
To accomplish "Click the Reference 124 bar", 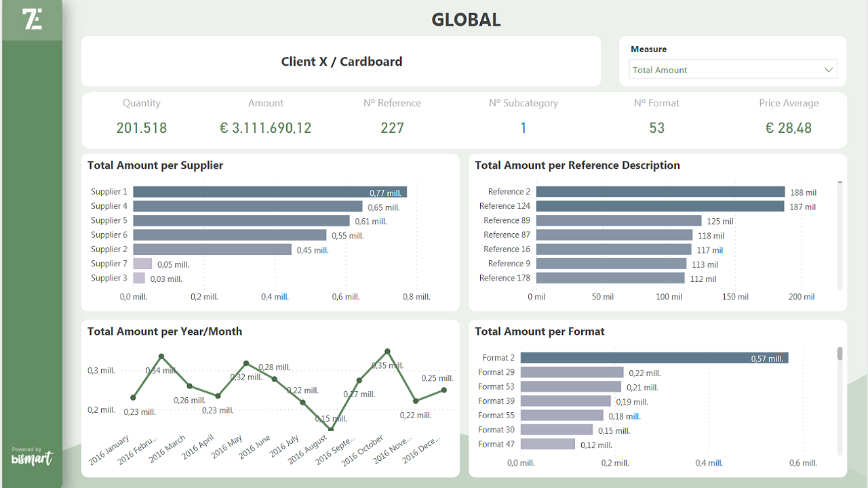I will pyautogui.click(x=660, y=207).
